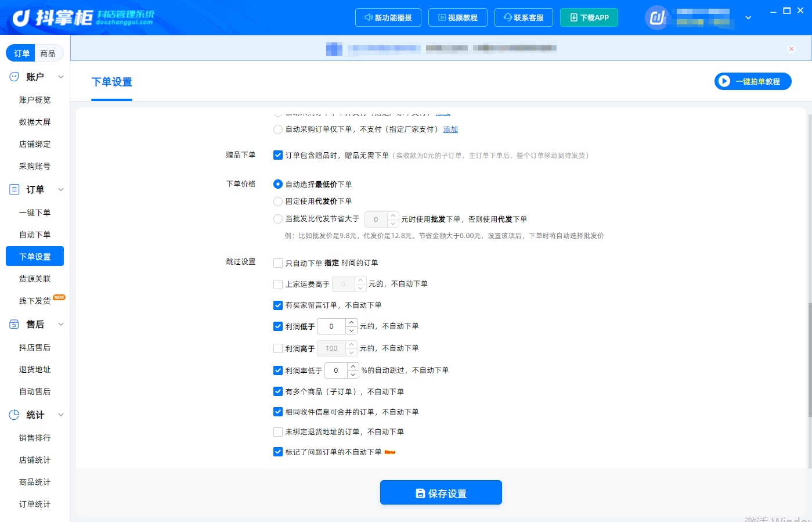
Task: Click the user avatar logo icon
Action: [x=656, y=17]
